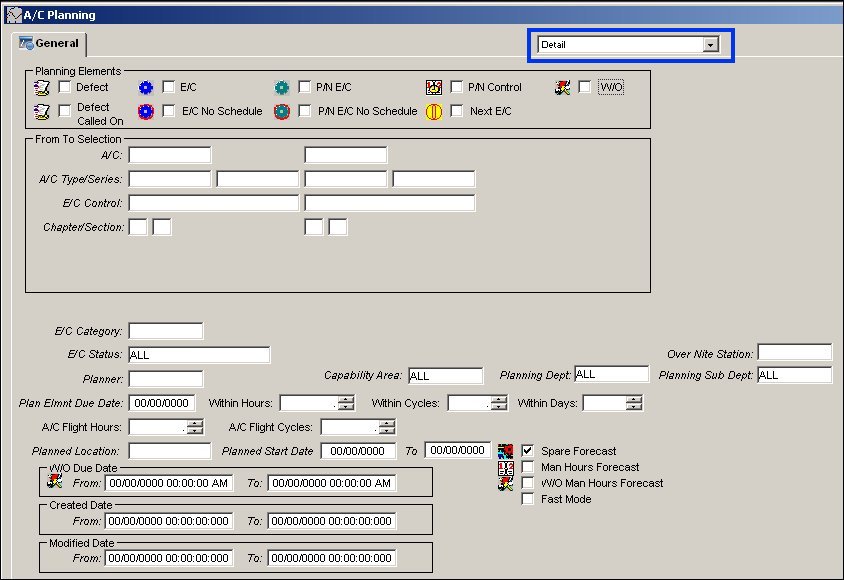Viewport: 844px width, 580px height.
Task: Click the Planning Sub Dept field
Action: tap(794, 375)
